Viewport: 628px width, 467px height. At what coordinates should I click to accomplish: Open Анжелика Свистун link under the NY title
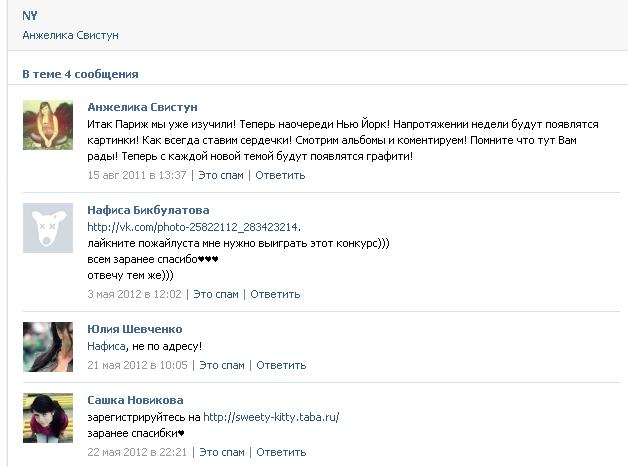70,35
